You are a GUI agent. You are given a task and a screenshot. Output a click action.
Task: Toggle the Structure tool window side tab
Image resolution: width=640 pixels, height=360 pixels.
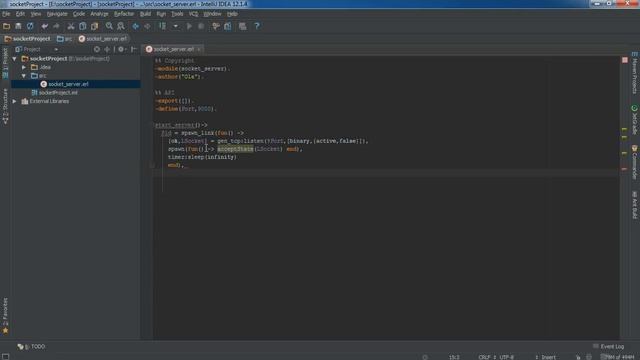point(5,106)
